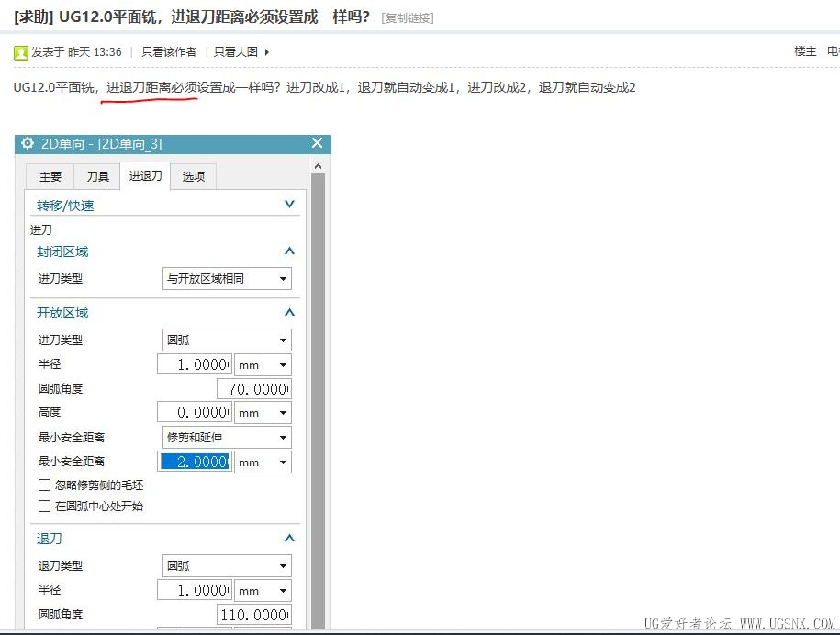The width and height of the screenshot is (840, 635).
Task: Click the scrollbar up arrow in the dialog
Action: pos(318,166)
